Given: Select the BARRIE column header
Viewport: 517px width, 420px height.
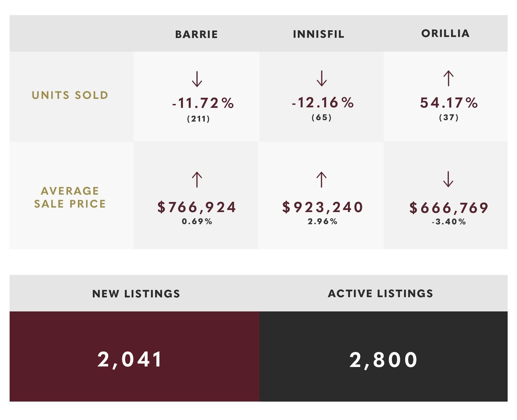Looking at the screenshot, I should [x=196, y=34].
